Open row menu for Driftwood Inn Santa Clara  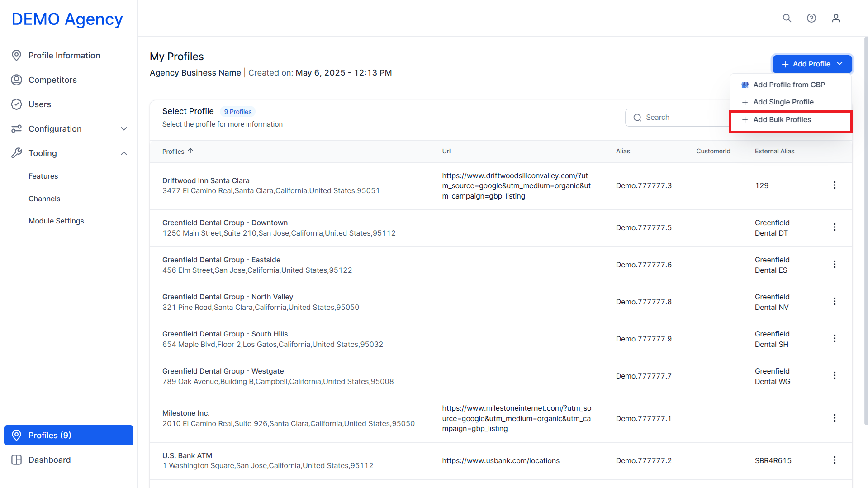(x=835, y=185)
